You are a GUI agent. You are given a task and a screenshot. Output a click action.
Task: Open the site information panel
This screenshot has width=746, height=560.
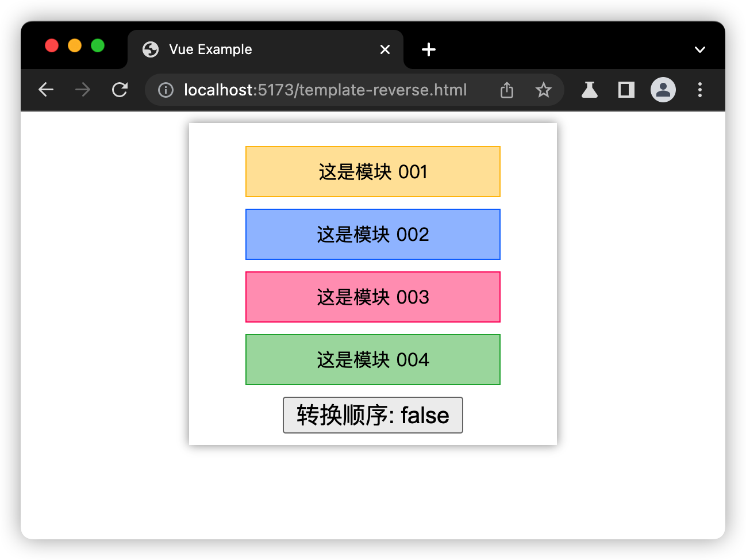coord(165,90)
